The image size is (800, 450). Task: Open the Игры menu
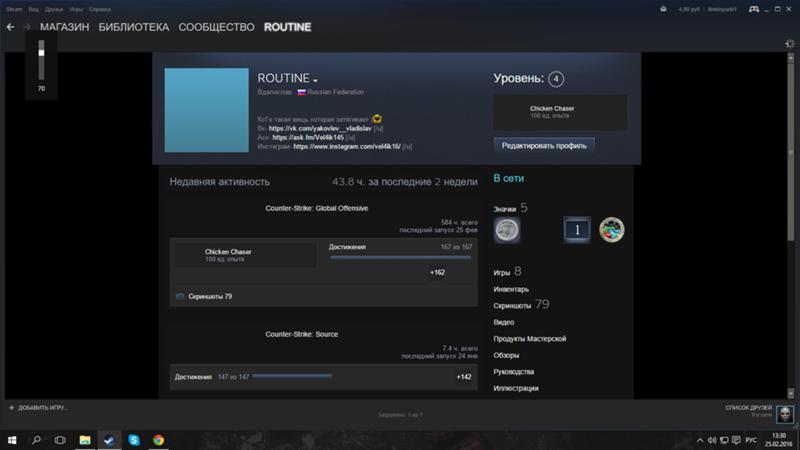76,9
